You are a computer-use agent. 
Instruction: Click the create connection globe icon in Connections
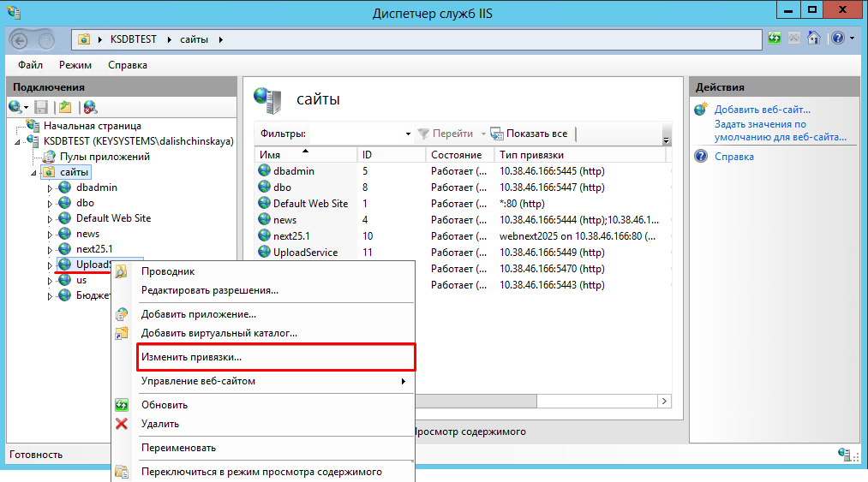point(15,107)
